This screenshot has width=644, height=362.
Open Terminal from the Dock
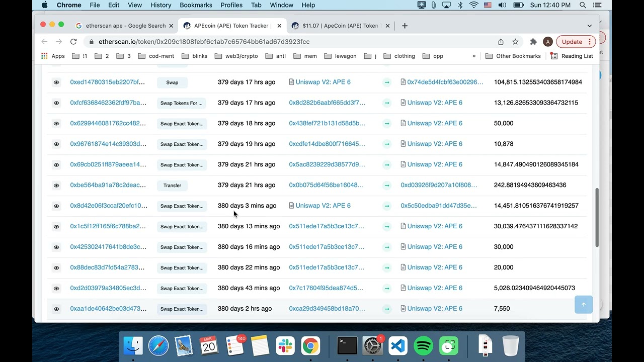(347, 346)
